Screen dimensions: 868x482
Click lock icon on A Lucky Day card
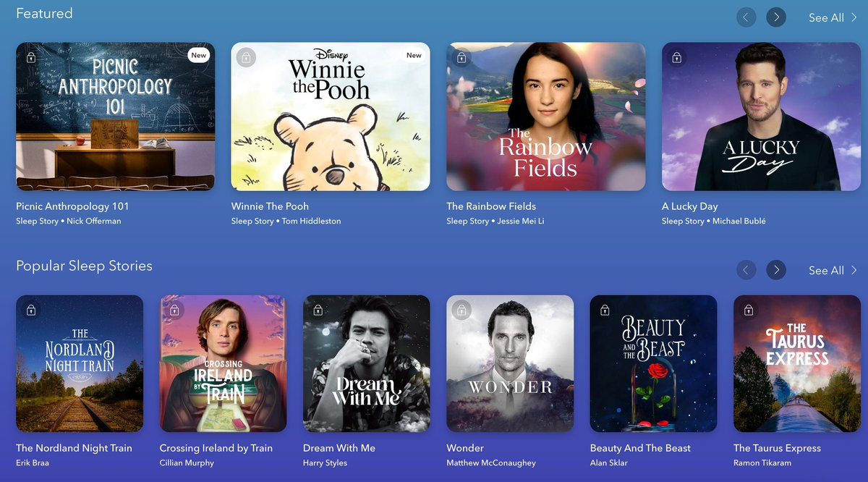[677, 57]
